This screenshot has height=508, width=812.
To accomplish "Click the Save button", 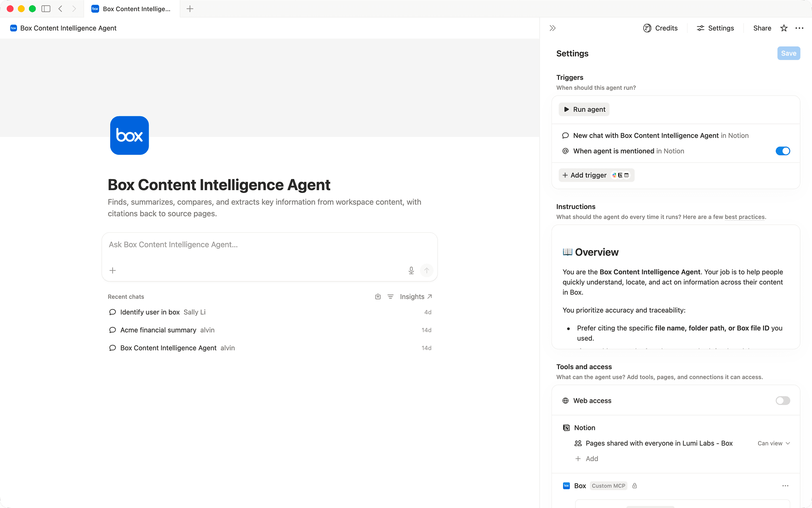I will click(x=789, y=53).
